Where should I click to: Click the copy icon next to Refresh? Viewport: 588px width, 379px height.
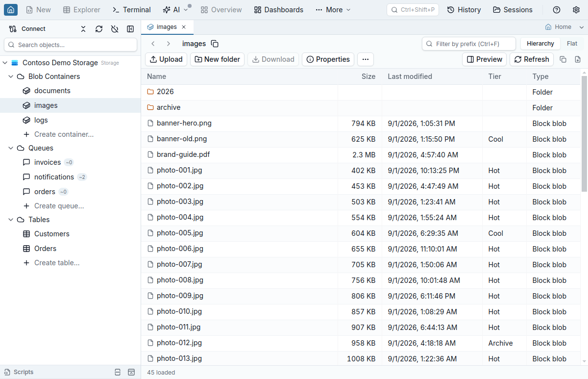[563, 59]
